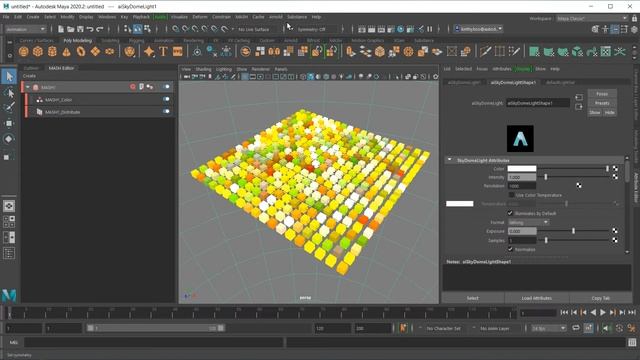Click the aiSkyDomeLight name input field
Screen dimensions: 640x360
(x=538, y=103)
